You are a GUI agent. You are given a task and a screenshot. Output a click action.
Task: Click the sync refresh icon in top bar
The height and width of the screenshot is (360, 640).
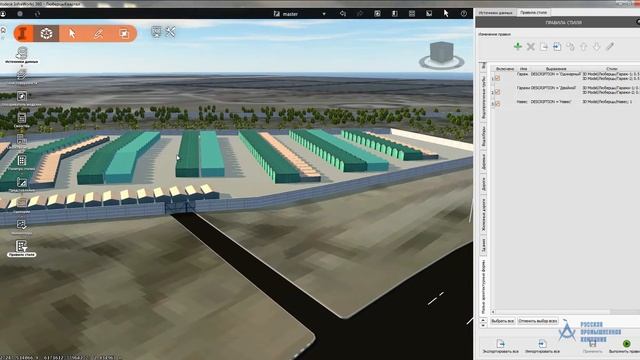pyautogui.click(x=38, y=14)
